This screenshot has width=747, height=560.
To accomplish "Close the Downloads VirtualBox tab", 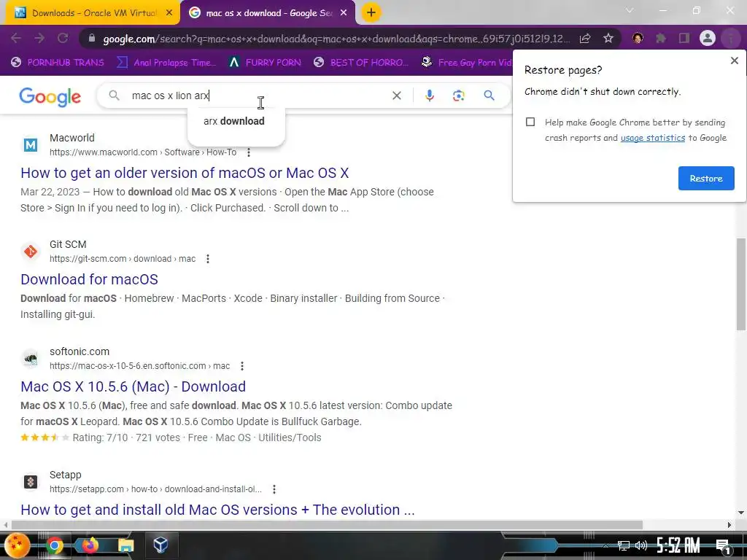I will pos(169,13).
